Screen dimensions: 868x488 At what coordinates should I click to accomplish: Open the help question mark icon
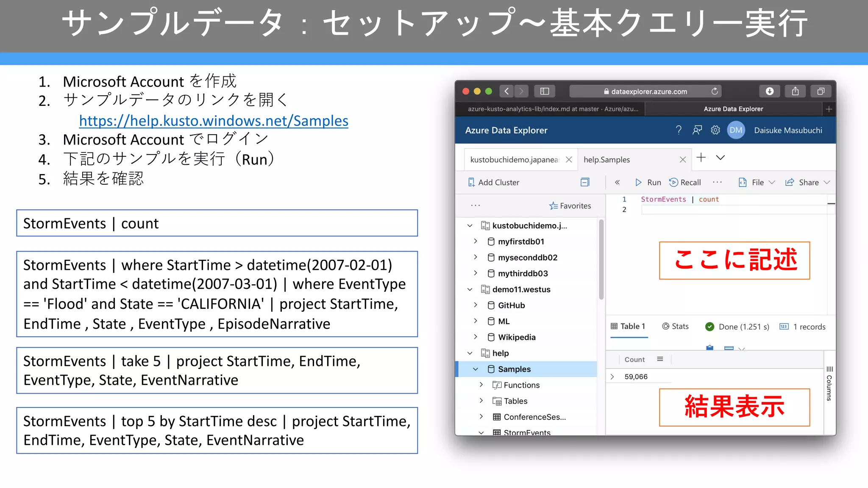679,130
